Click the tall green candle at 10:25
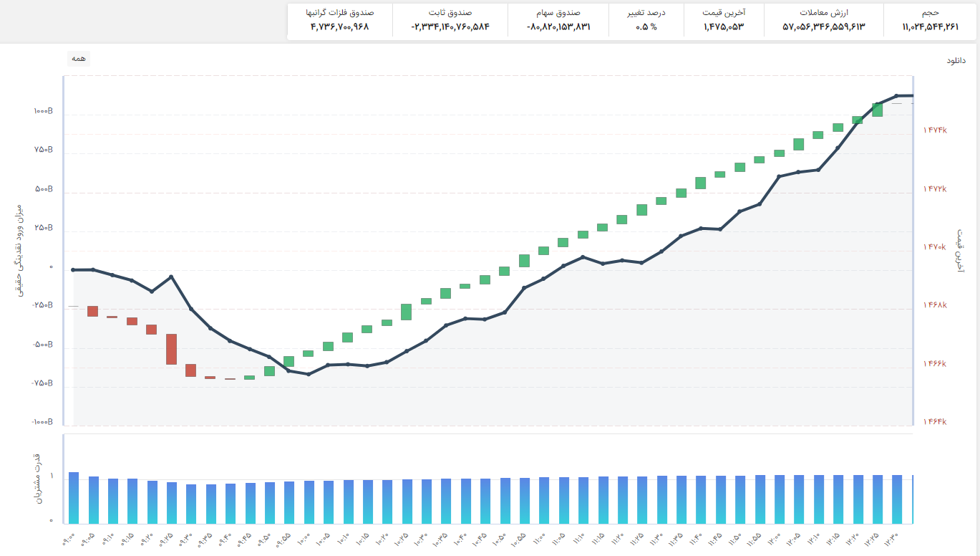The image size is (980, 556). coord(406,312)
